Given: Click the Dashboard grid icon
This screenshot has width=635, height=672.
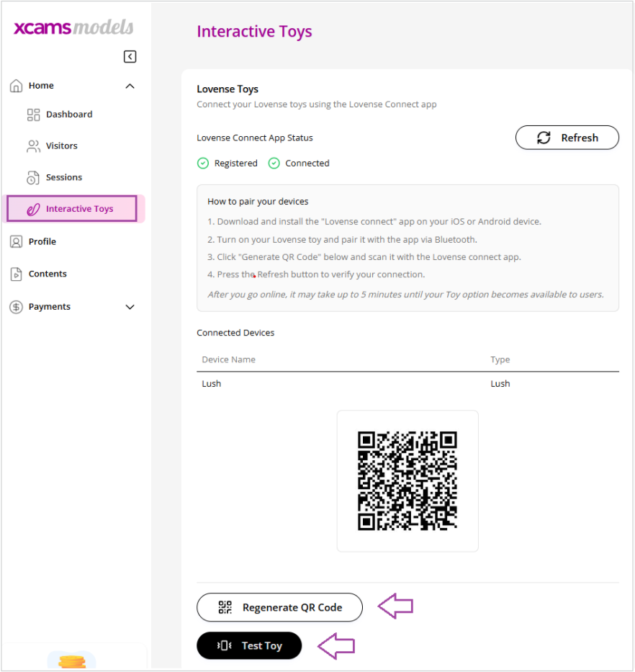Looking at the screenshot, I should coord(33,115).
